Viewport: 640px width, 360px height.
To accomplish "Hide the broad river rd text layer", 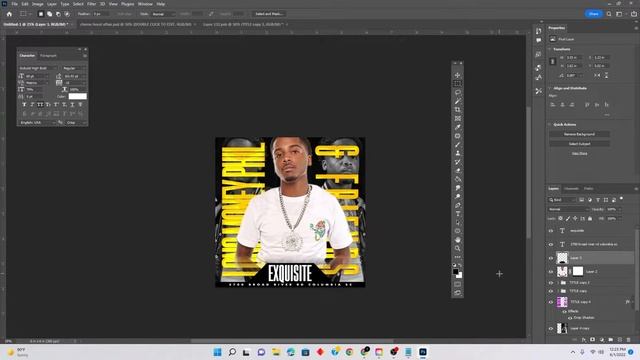I will 551,244.
